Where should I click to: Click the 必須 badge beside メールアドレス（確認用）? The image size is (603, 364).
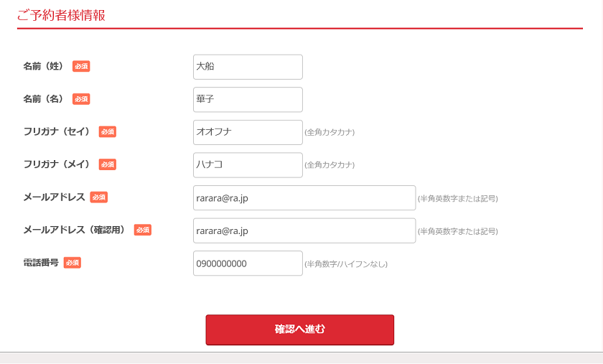pos(143,230)
